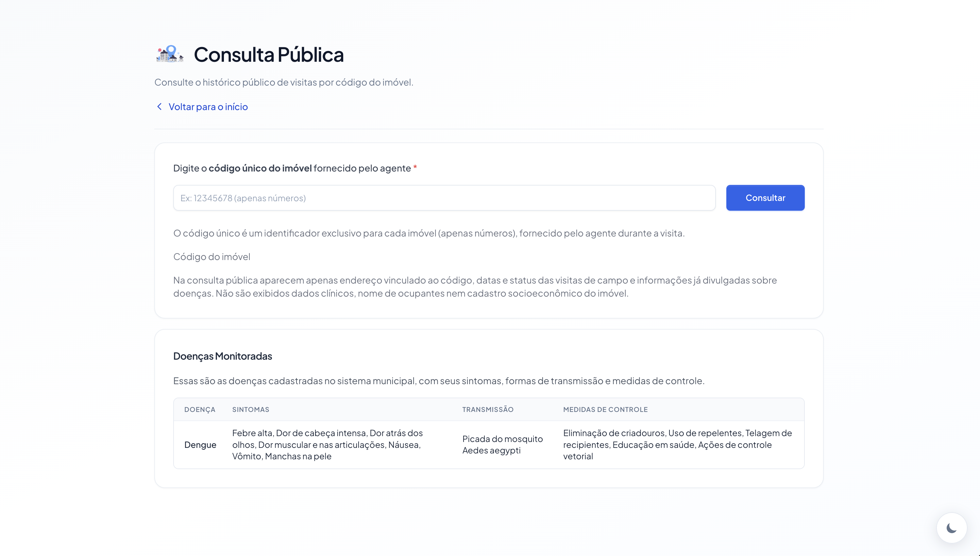
Task: Click the Consulta Pública city map icon
Action: click(170, 54)
